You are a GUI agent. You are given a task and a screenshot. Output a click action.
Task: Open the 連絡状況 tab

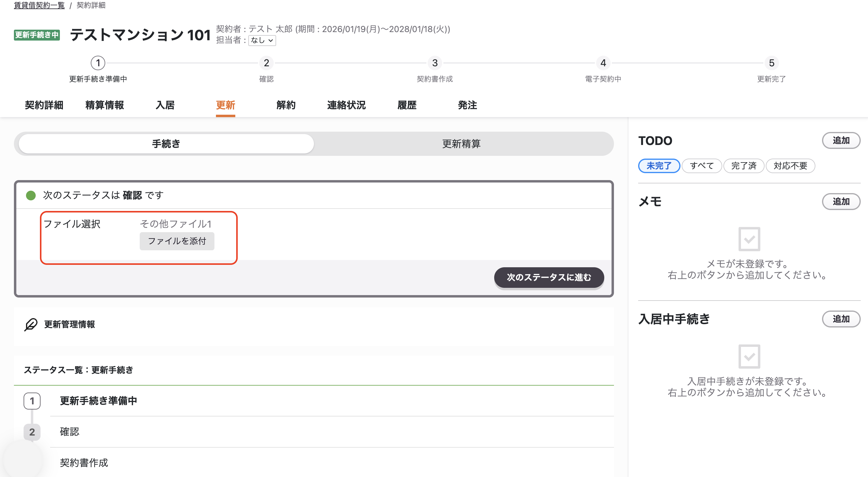tap(346, 105)
